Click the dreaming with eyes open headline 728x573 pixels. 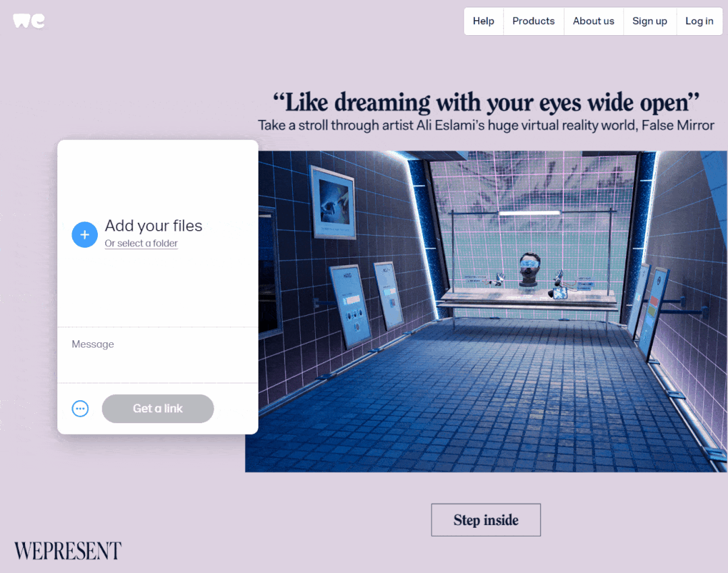(x=486, y=102)
